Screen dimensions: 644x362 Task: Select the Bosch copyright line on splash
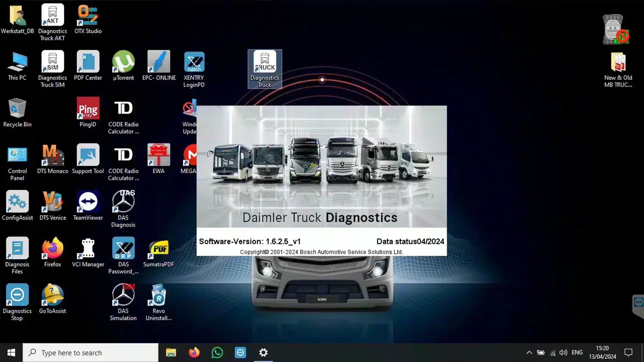pos(321,252)
